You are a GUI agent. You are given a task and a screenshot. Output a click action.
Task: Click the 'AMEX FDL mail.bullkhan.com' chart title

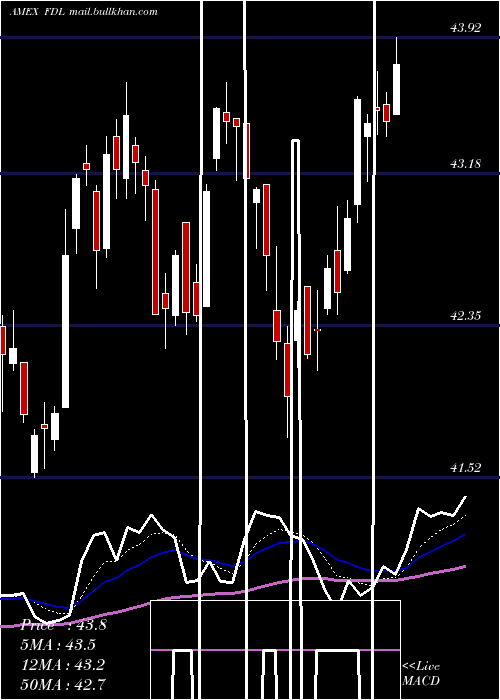coord(84,12)
